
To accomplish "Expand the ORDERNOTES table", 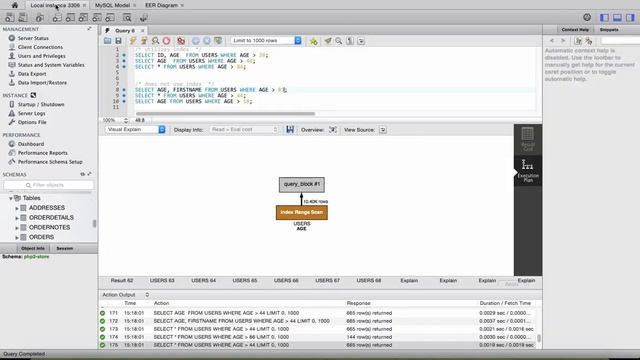I will coord(17,228).
